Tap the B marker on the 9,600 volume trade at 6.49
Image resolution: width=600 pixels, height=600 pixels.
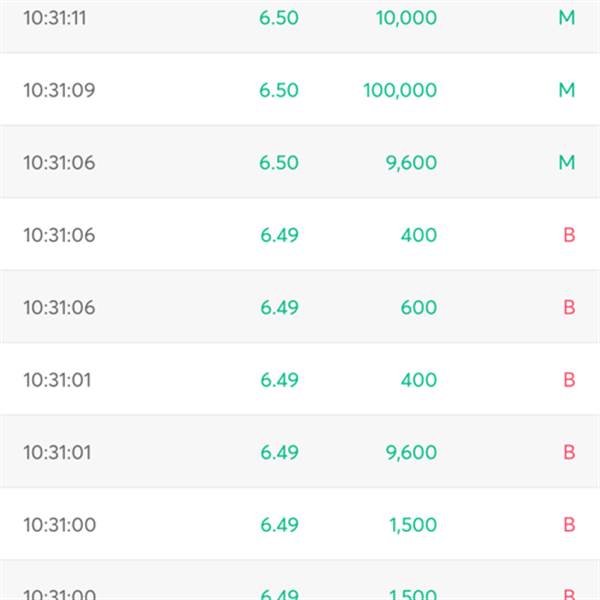tap(569, 452)
